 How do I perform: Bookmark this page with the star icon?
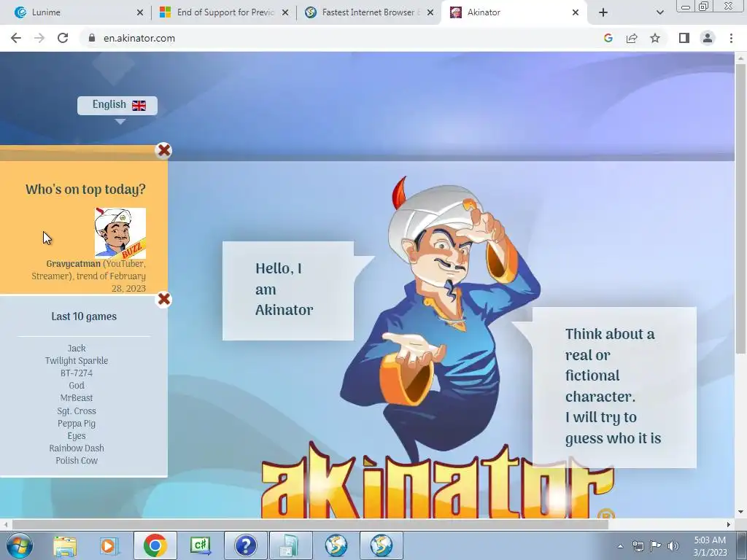(655, 38)
